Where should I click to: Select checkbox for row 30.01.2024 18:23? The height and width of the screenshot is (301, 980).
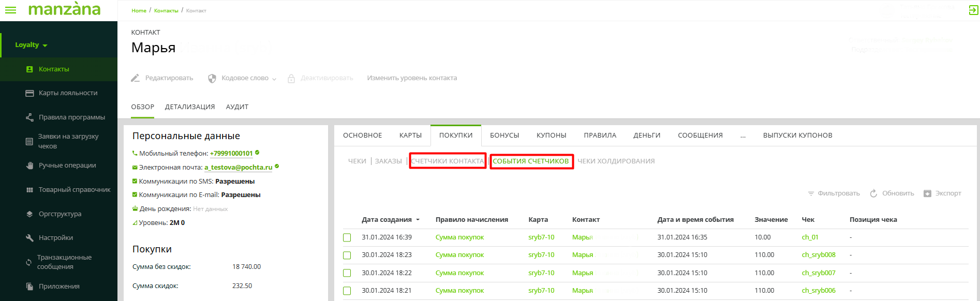347,255
